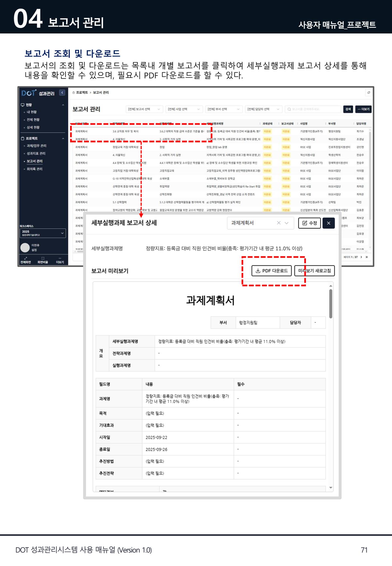Go to the next page with the arrow

[x=361, y=257]
